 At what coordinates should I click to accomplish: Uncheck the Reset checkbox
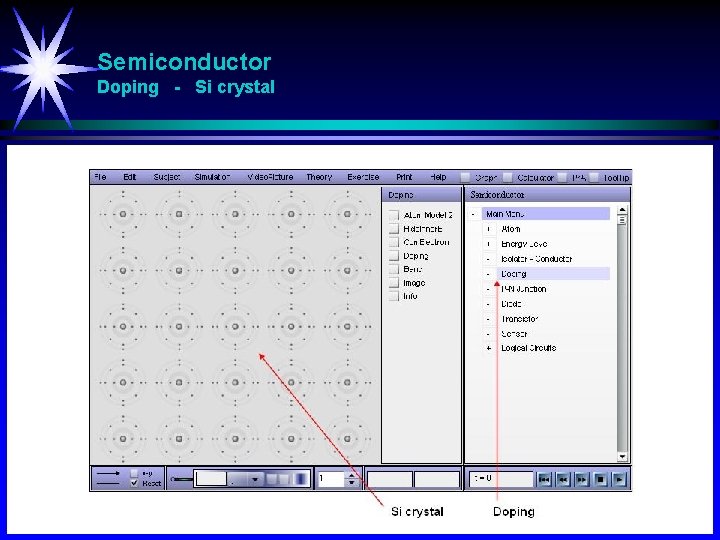[x=134, y=483]
